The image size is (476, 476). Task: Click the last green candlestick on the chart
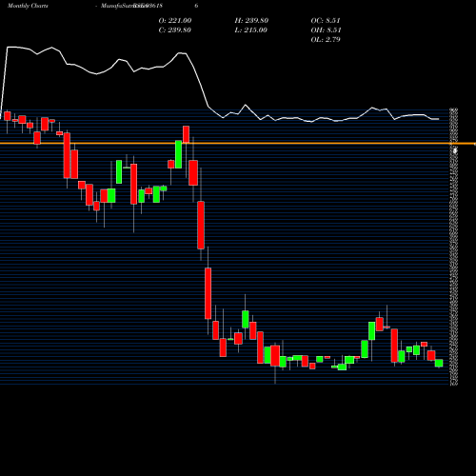[x=439, y=363]
